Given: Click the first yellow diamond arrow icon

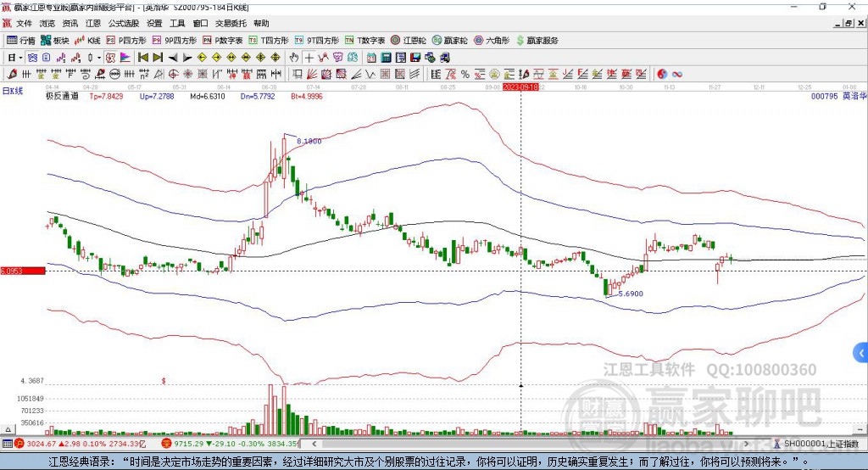Looking at the screenshot, I should click(x=202, y=58).
